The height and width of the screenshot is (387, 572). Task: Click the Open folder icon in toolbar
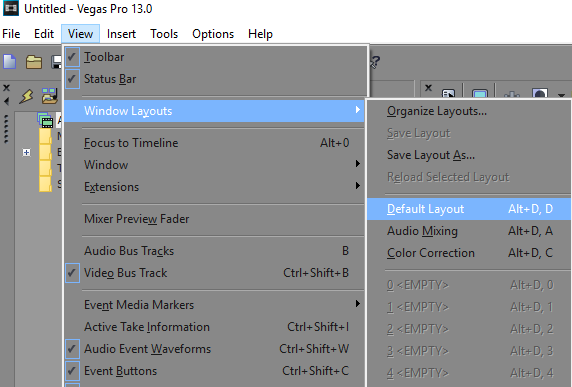click(x=34, y=62)
